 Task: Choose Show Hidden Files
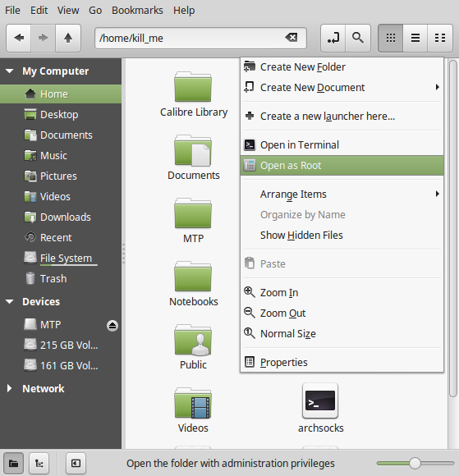pos(342,236)
